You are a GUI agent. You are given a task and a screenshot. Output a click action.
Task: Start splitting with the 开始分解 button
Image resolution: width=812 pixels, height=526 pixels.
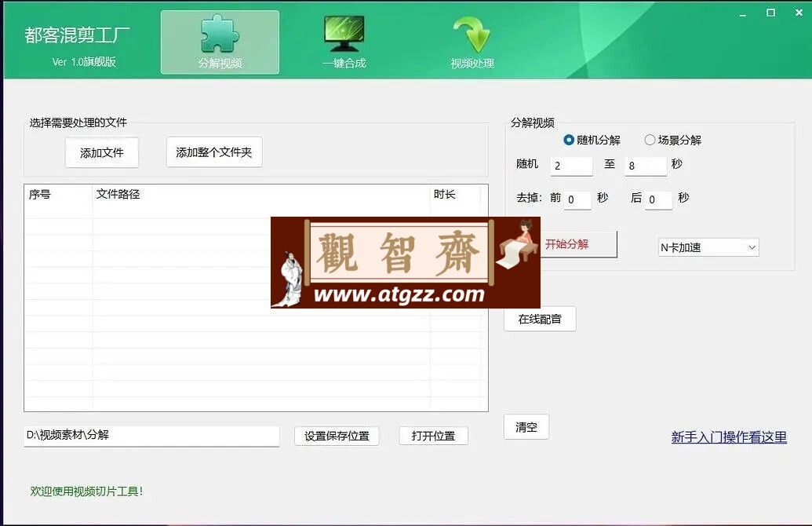[578, 244]
